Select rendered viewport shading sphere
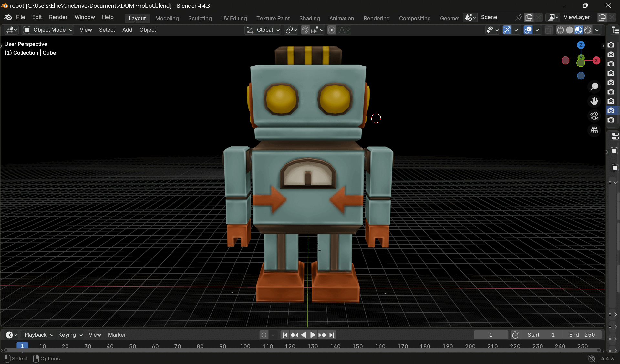 pos(588,30)
